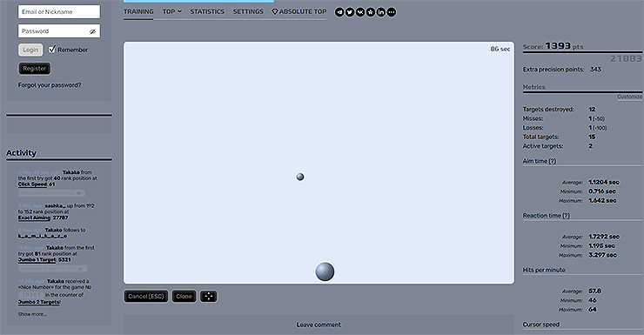Open the TOP dropdown menu
The width and height of the screenshot is (644, 335).
[x=171, y=11]
